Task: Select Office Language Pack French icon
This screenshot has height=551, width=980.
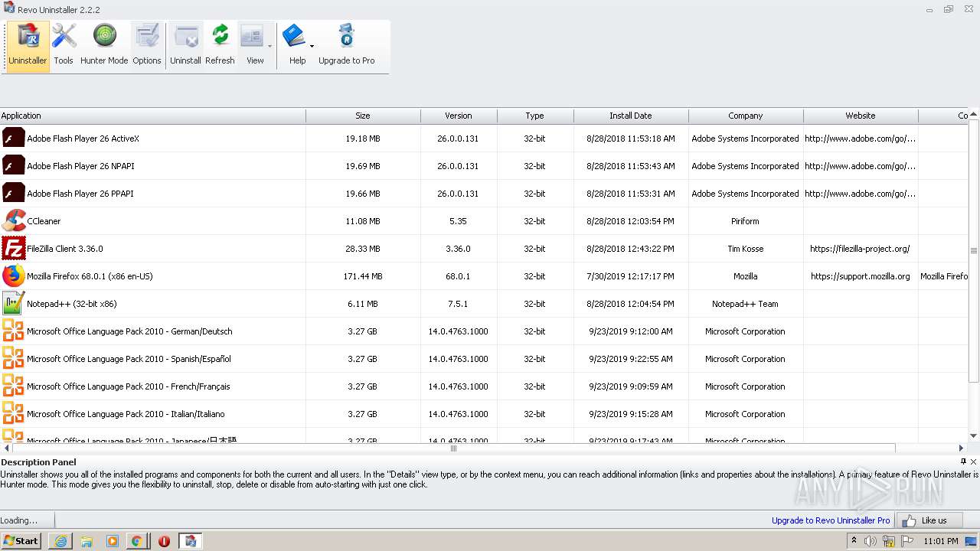Action: [13, 386]
